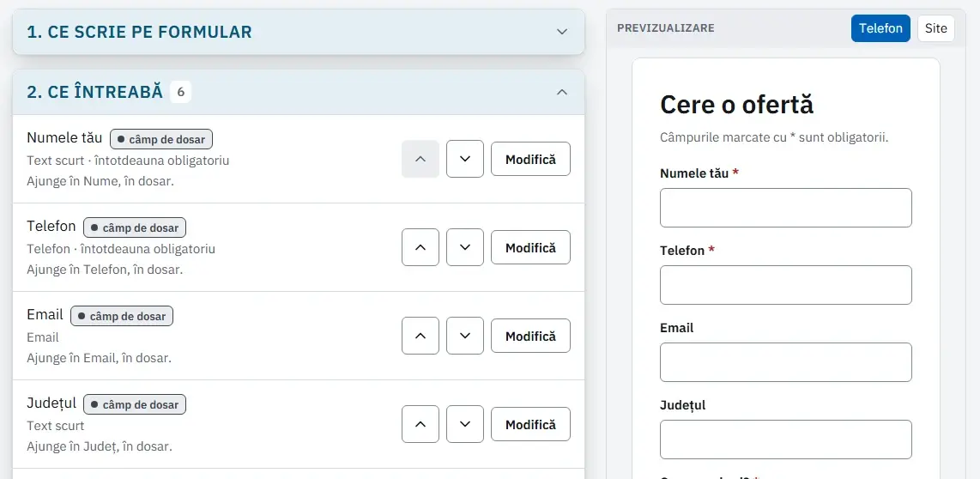980x479 pixels.
Task: Click 'Ajunge în Județ, în dosar.' text
Action: click(100, 446)
